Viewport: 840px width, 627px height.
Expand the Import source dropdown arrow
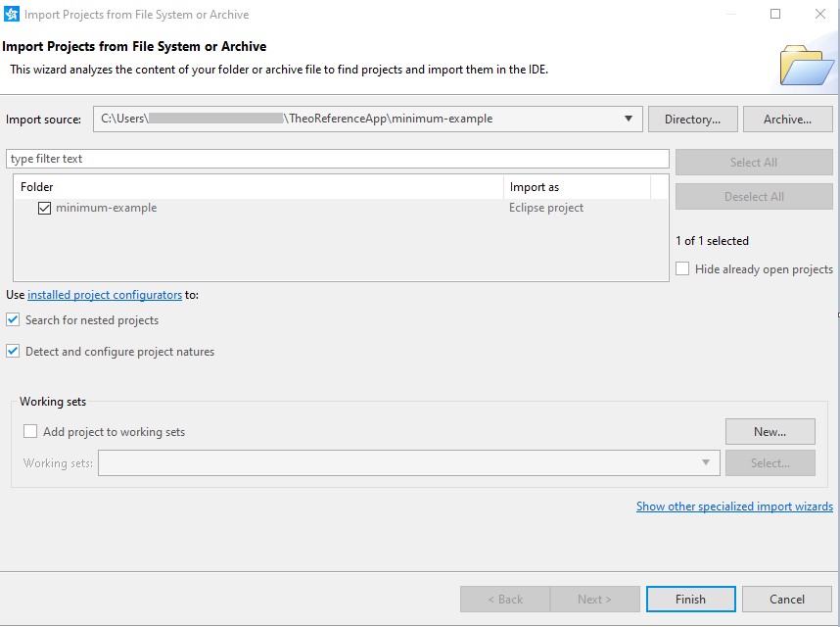(629, 120)
